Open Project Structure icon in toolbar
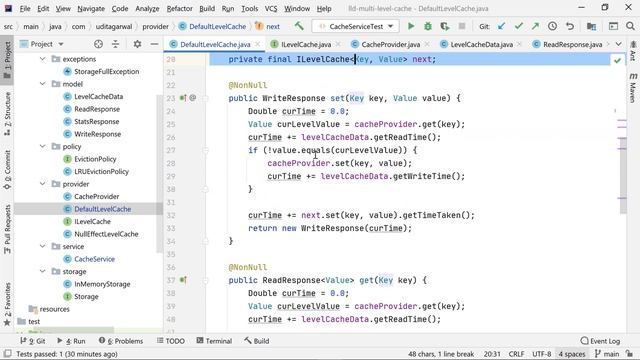Viewport: 640px width, 360px height. coord(591,27)
